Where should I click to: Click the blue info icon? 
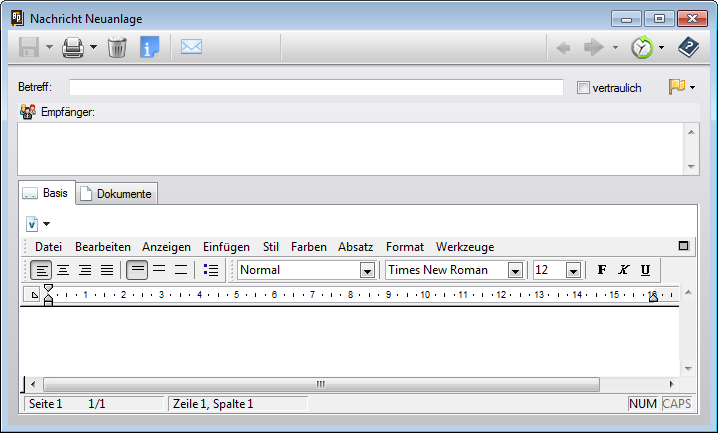pyautogui.click(x=150, y=47)
